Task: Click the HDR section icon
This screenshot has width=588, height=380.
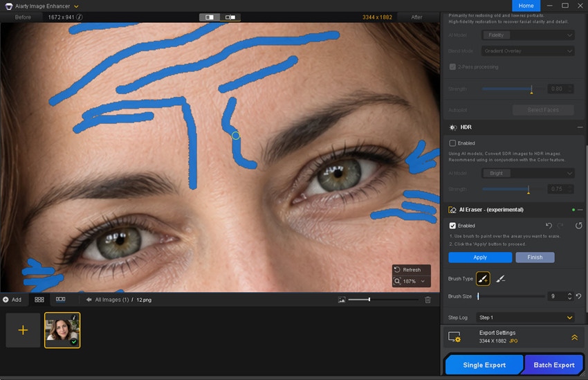Action: point(453,127)
